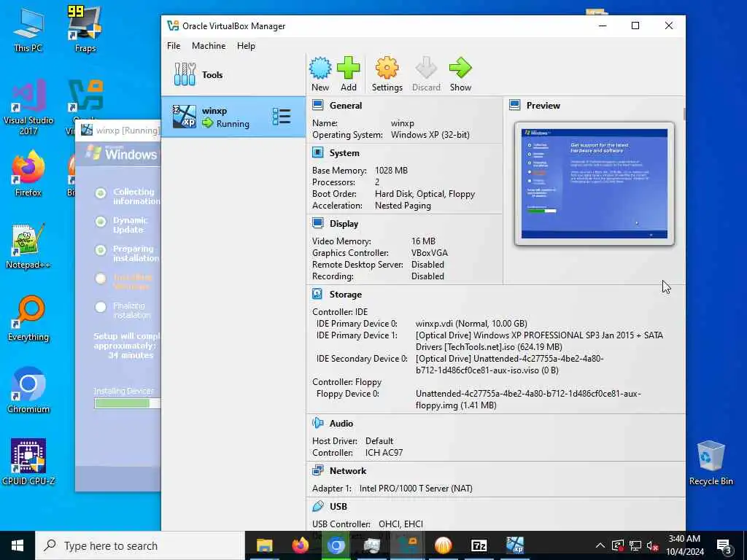The height and width of the screenshot is (560, 747).
Task: Open 7-Zip from the taskbar
Action: pos(479,545)
